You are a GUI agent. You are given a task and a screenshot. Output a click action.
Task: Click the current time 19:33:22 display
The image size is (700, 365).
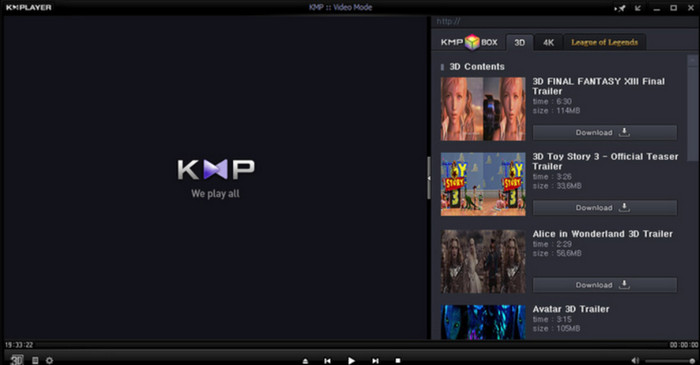19,345
